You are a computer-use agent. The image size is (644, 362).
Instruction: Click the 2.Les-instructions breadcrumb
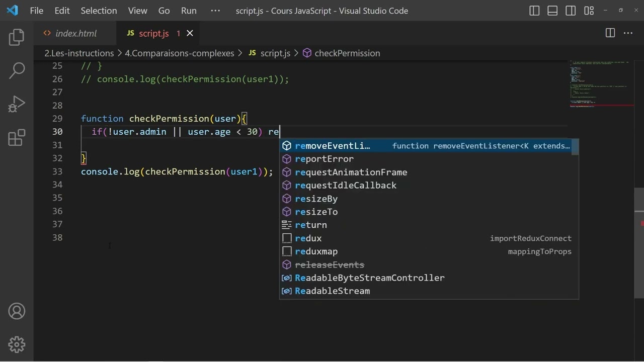(x=79, y=53)
